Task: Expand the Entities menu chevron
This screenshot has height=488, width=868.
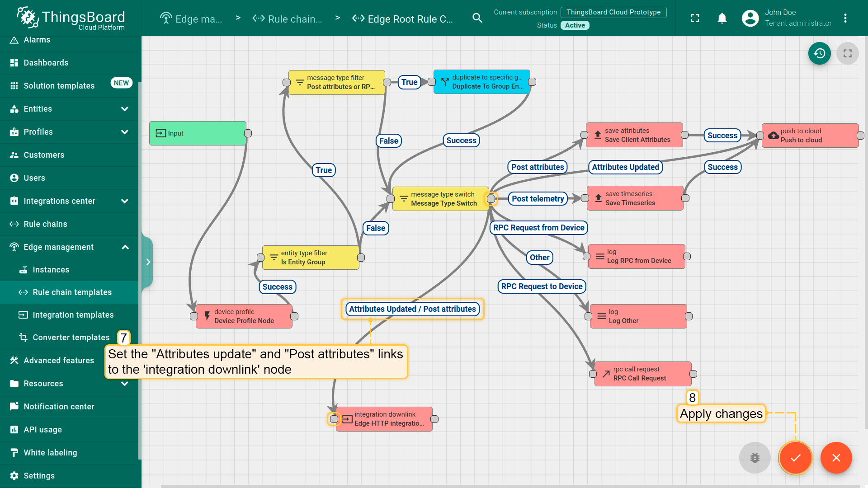Action: tap(125, 109)
